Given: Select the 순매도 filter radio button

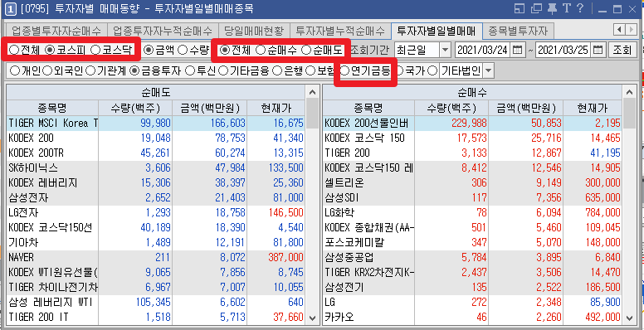Looking at the screenshot, I should pos(306,50).
